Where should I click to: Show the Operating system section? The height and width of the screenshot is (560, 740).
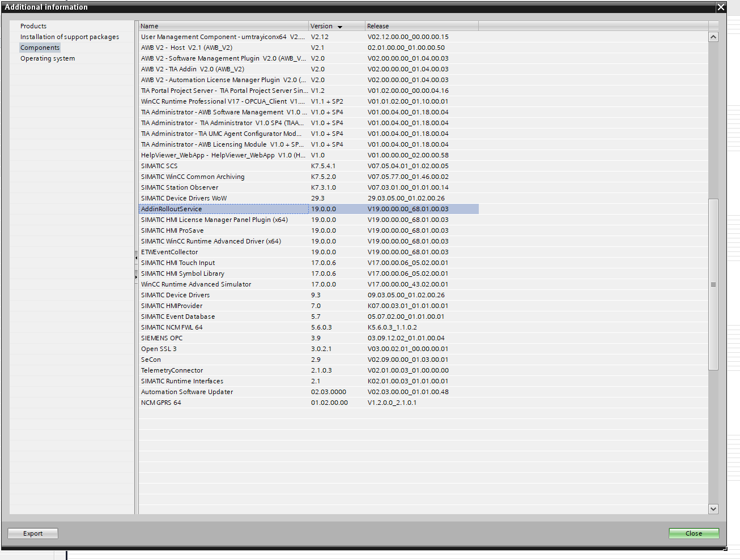coord(48,58)
